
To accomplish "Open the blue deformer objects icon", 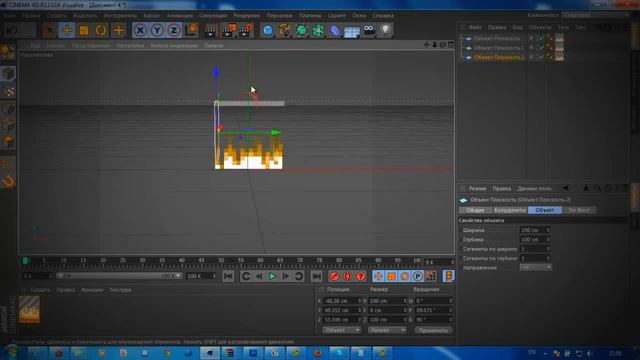I will pyautogui.click(x=335, y=30).
